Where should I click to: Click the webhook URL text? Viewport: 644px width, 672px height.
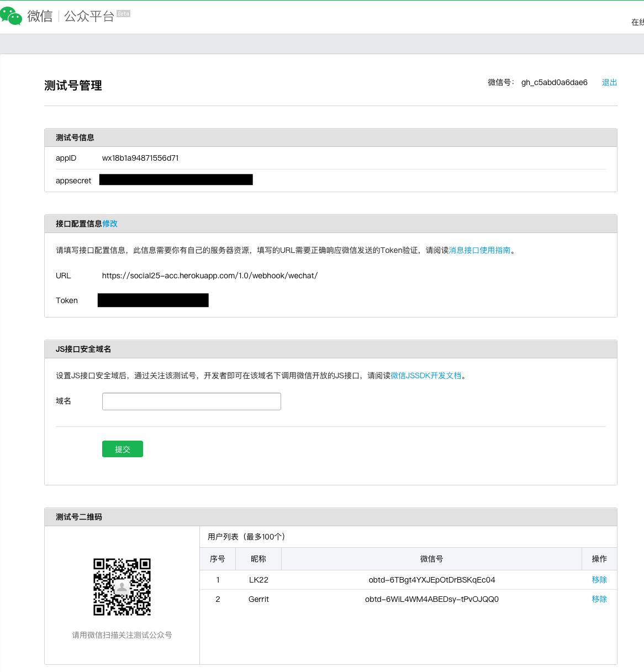coord(209,276)
